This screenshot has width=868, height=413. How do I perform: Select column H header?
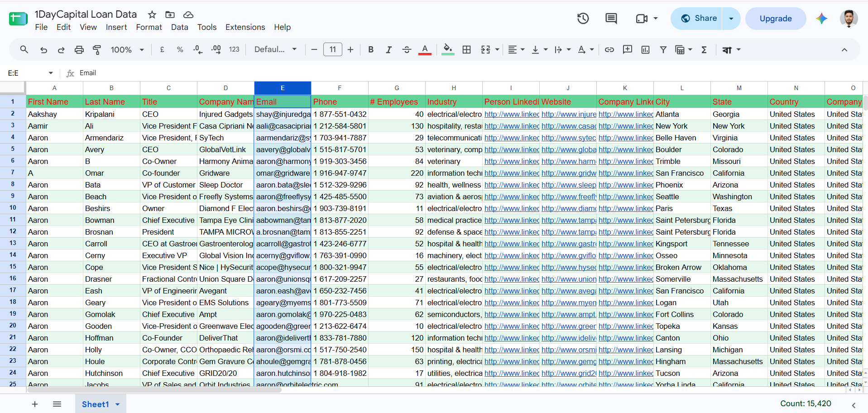454,88
